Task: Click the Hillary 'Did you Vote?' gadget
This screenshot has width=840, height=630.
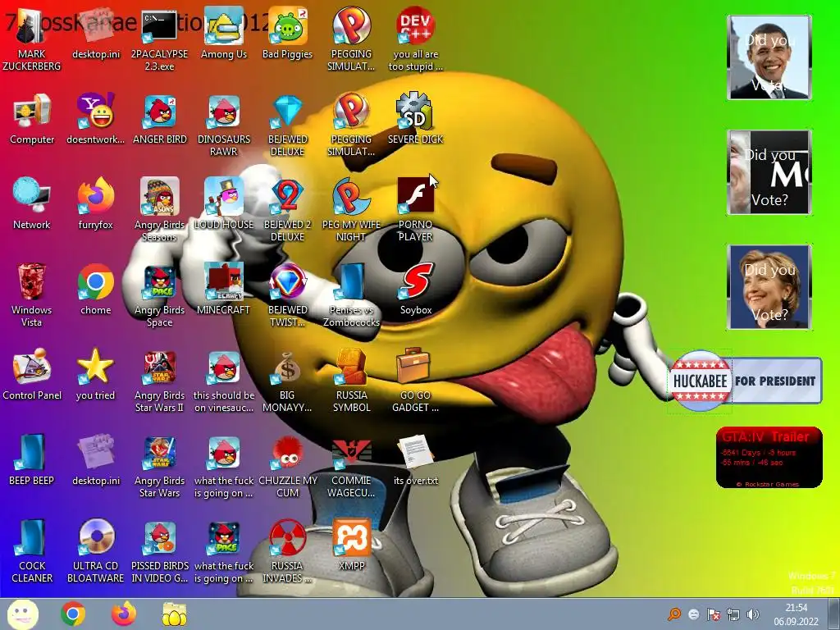Action: [x=769, y=287]
